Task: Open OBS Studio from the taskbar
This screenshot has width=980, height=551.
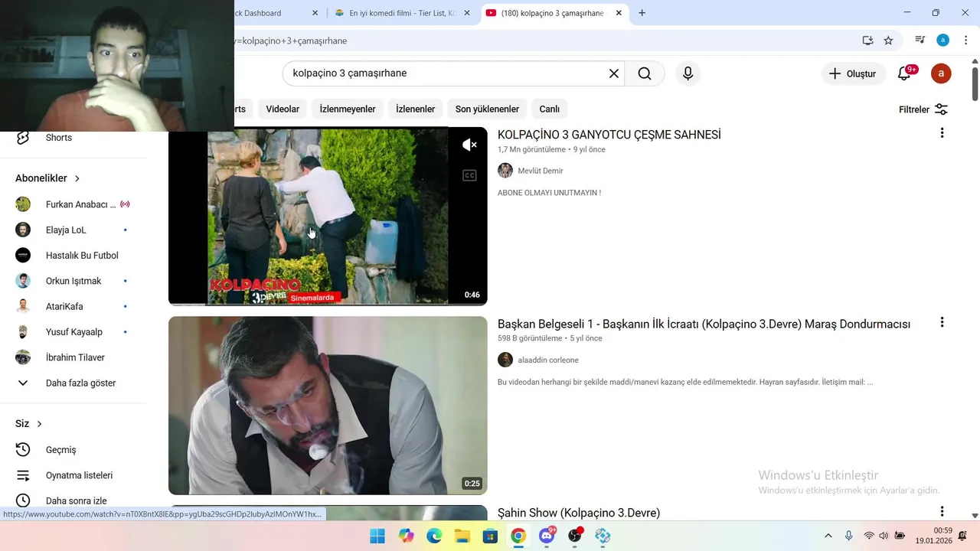Action: point(575,536)
